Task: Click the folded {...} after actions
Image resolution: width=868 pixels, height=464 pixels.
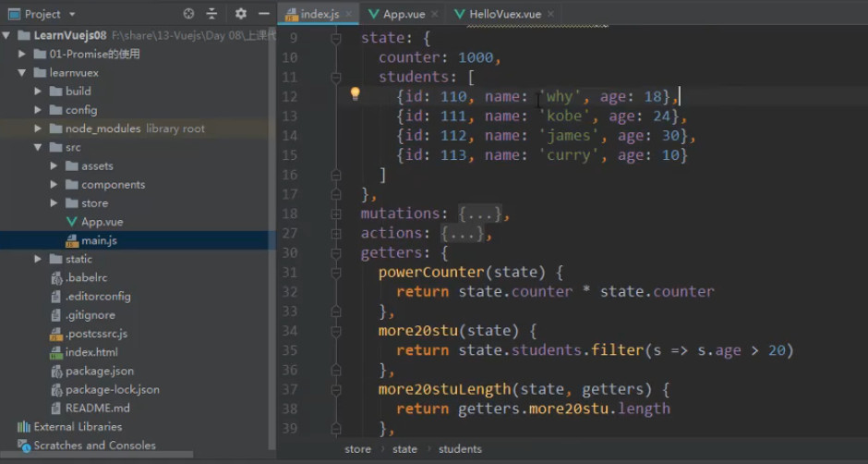Action: [463, 233]
